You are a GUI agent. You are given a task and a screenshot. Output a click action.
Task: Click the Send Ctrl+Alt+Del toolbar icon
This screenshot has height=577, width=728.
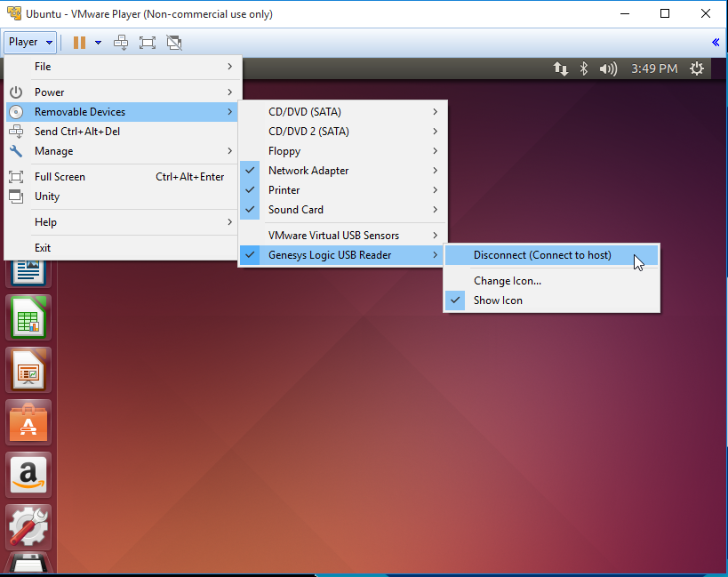click(121, 42)
